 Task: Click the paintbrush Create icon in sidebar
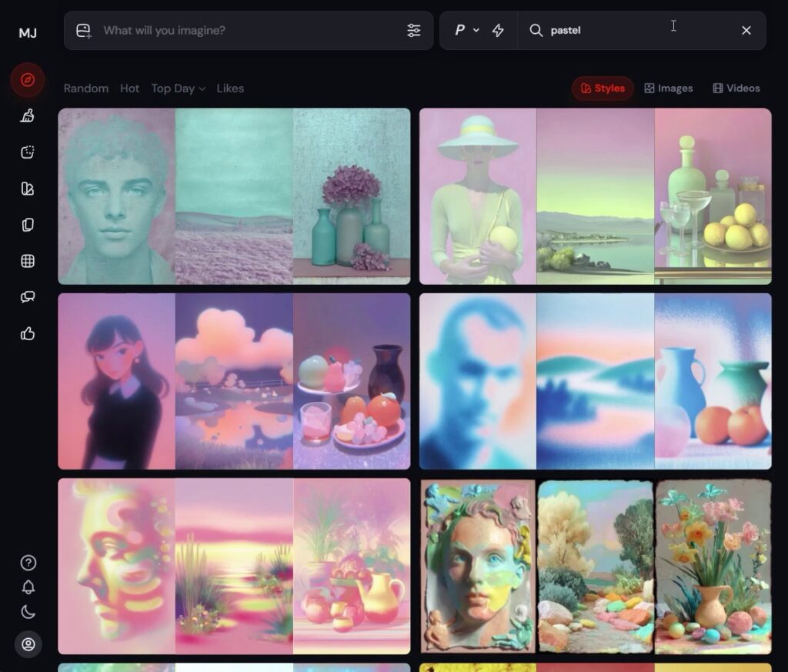pos(28,116)
